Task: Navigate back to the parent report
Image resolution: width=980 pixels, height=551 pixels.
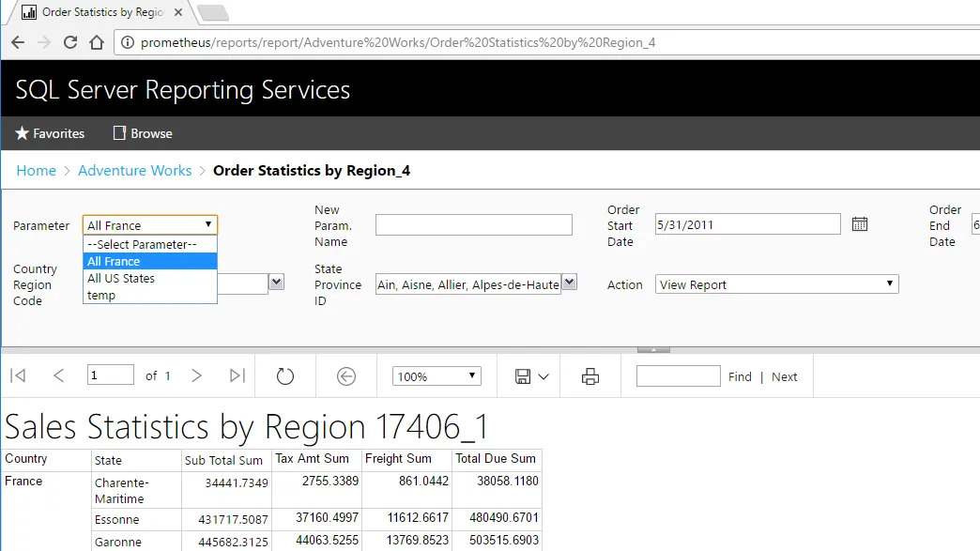Action: point(346,376)
